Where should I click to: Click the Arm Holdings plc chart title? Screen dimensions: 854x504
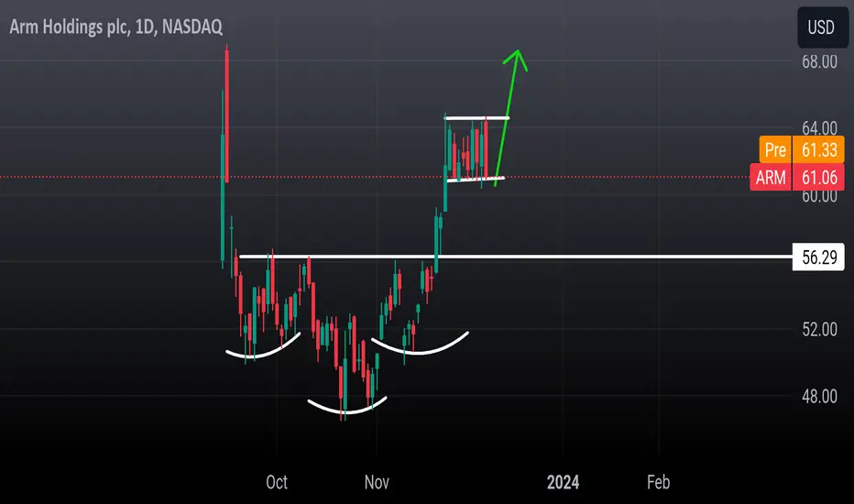[x=115, y=27]
